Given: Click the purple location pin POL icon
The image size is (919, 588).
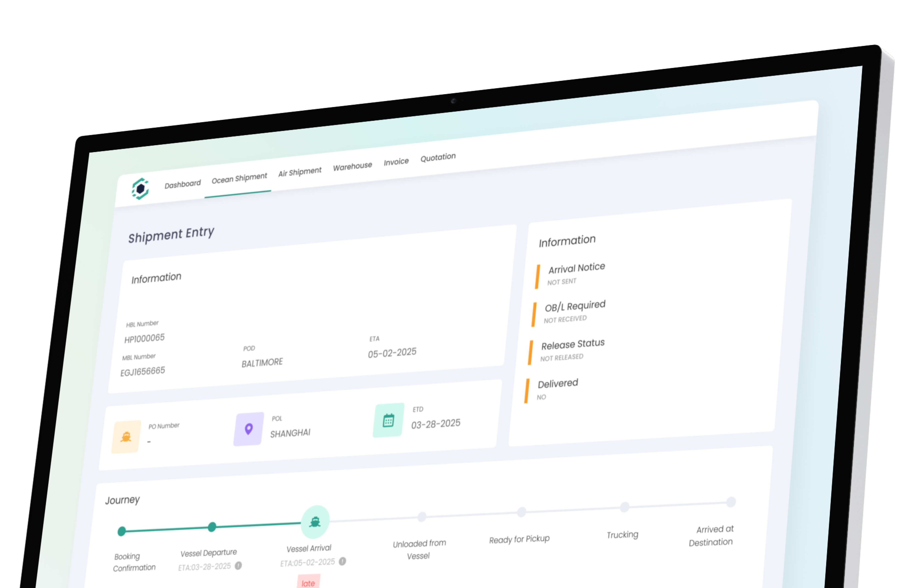Looking at the screenshot, I should tap(249, 429).
